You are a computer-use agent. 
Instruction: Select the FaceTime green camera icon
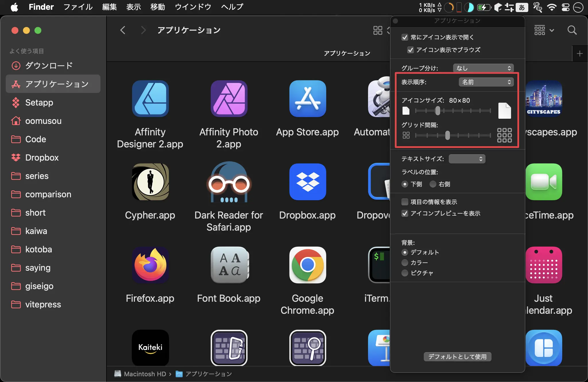point(543,182)
